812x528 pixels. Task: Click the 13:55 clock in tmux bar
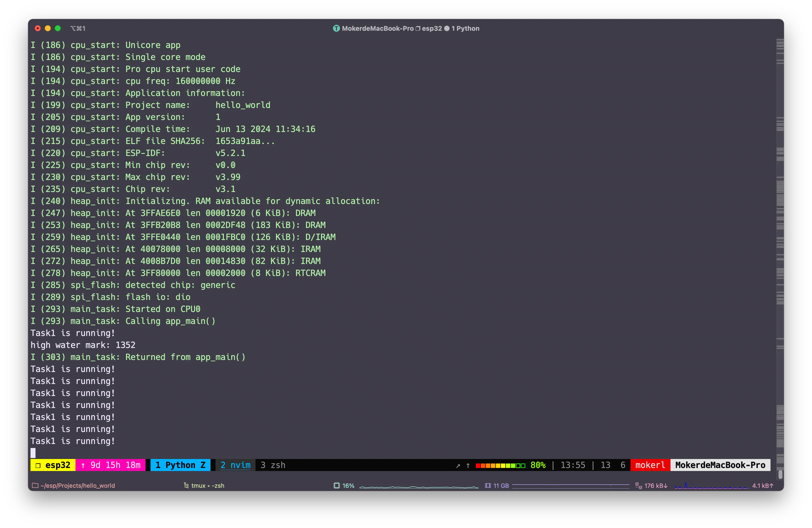coord(572,465)
